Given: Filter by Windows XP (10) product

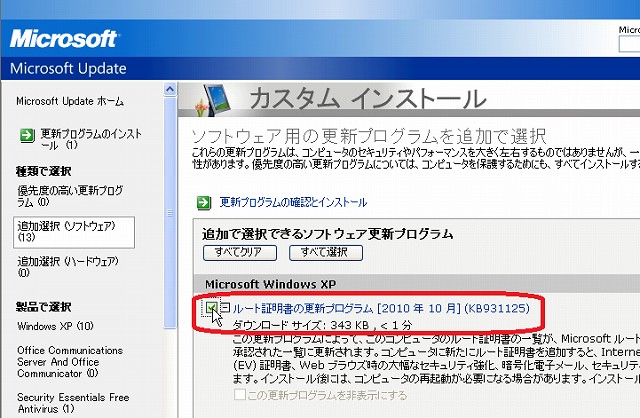Looking at the screenshot, I should (55, 326).
